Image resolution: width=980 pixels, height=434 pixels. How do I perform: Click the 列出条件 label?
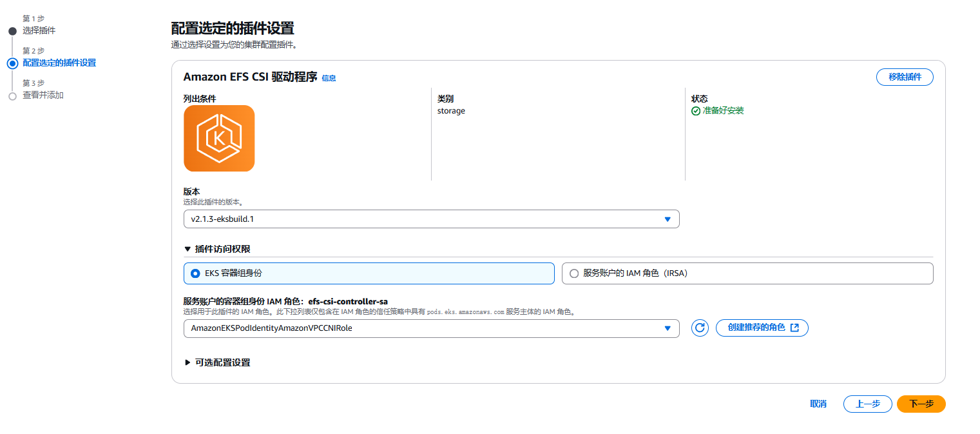(x=200, y=99)
